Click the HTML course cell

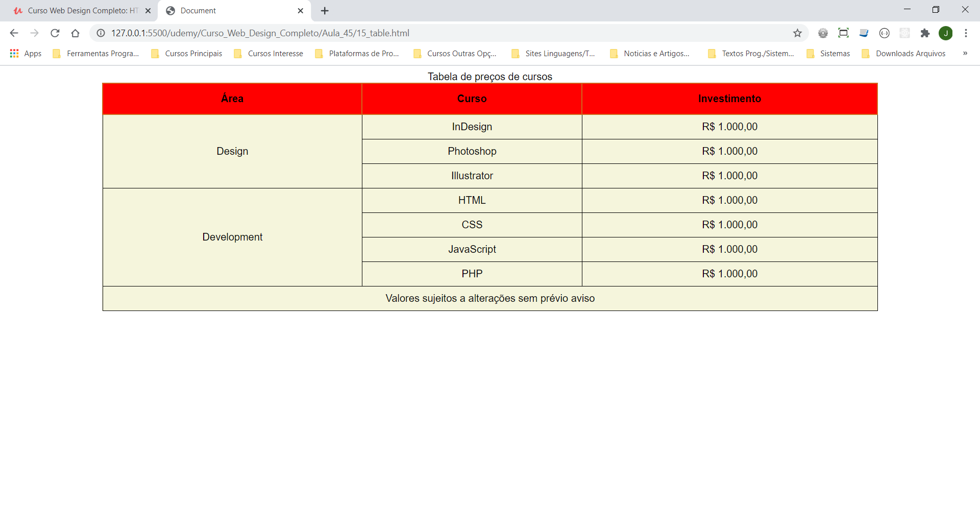coord(472,200)
